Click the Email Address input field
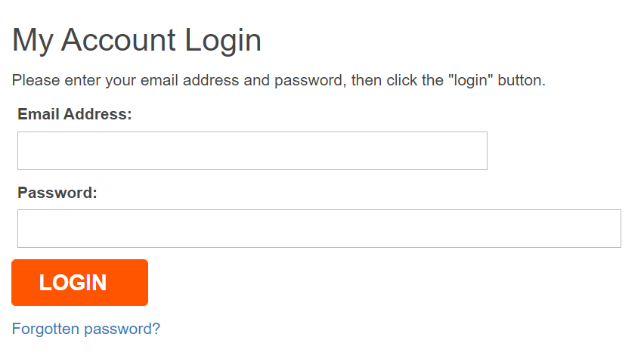Screen dimensions: 644x359 coord(252,150)
